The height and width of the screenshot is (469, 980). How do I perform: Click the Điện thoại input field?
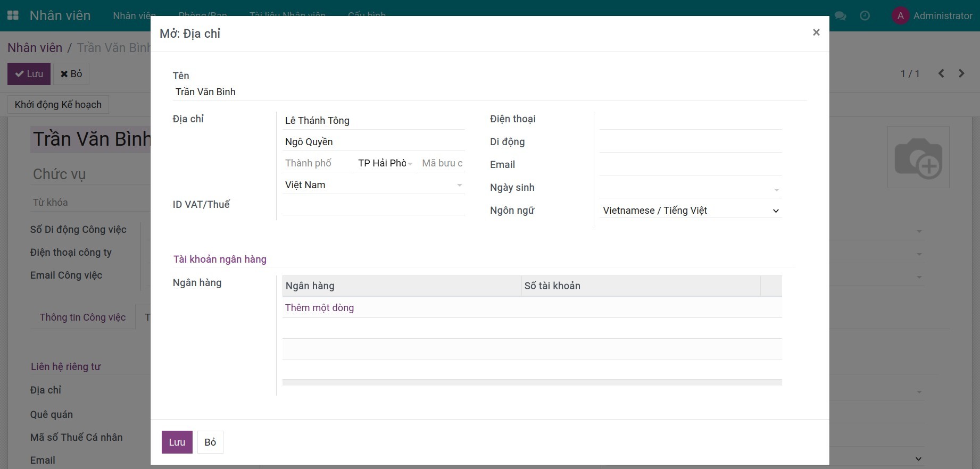pos(690,120)
